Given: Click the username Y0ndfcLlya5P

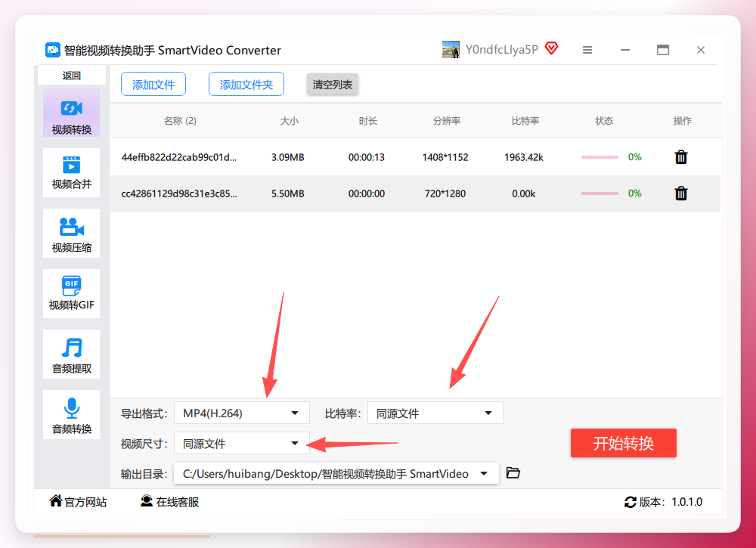Looking at the screenshot, I should (501, 50).
